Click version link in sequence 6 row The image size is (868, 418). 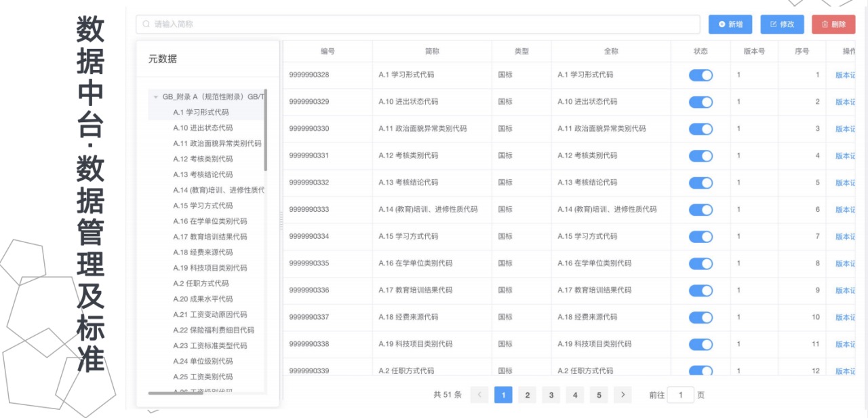(x=845, y=210)
